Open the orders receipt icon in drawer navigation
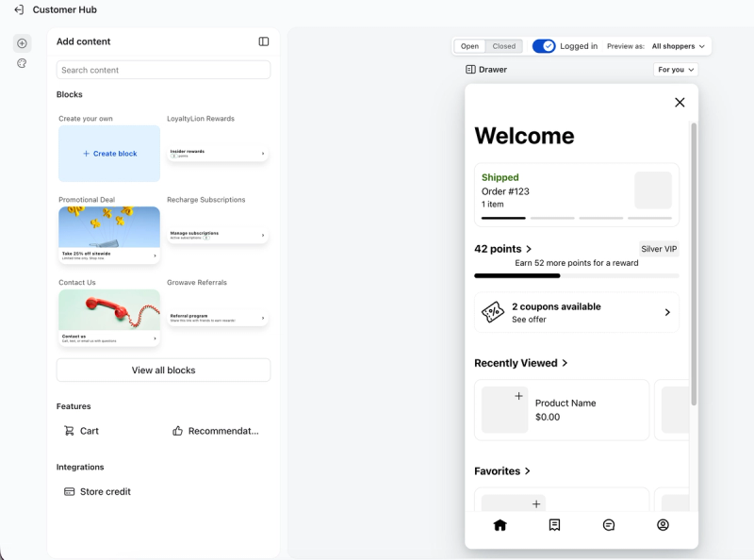 [x=554, y=525]
